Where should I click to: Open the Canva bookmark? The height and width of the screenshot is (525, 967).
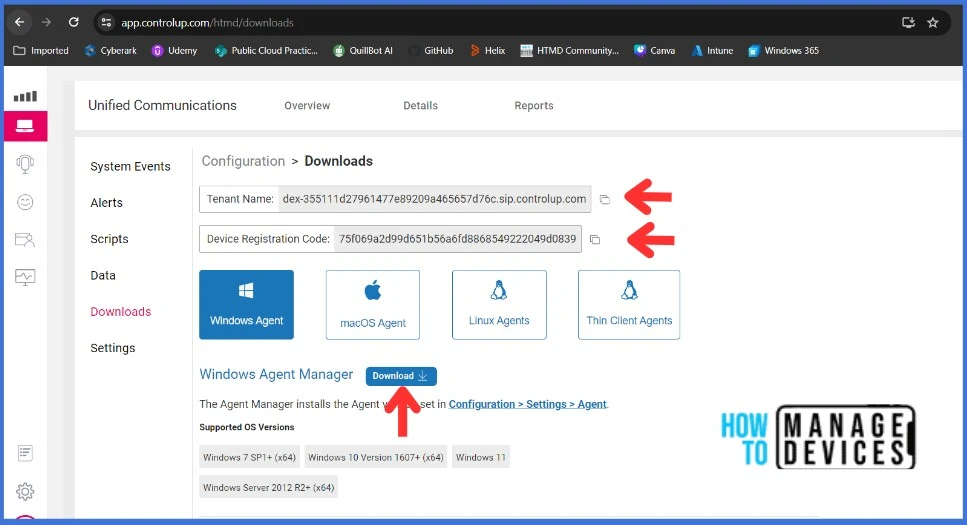point(654,51)
